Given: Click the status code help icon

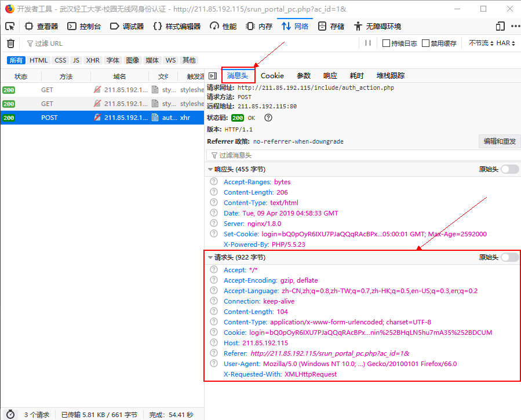Looking at the screenshot, I should [268, 118].
